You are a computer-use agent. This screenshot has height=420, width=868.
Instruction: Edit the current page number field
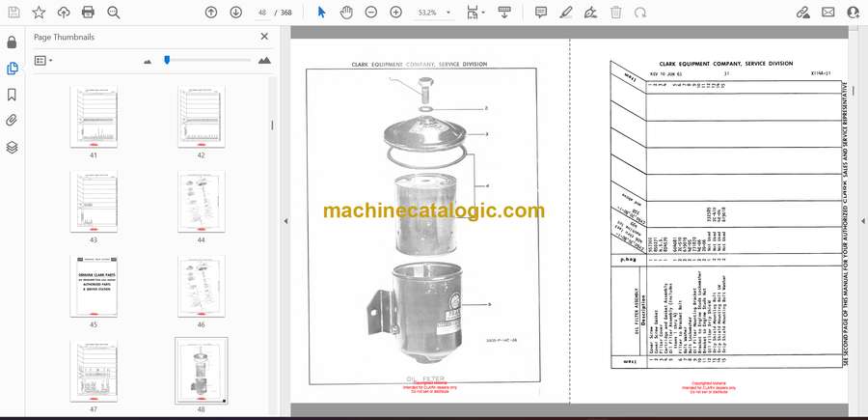(x=262, y=13)
